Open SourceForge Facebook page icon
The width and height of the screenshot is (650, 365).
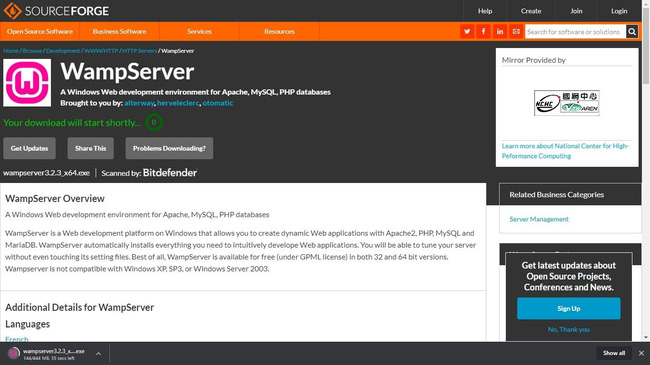pos(483,32)
